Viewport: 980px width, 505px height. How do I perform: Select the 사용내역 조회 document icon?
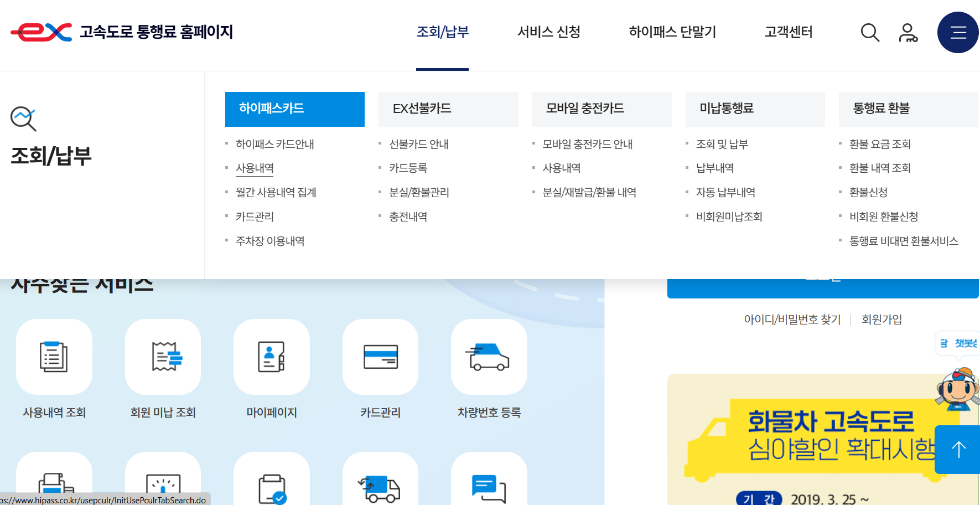point(54,357)
